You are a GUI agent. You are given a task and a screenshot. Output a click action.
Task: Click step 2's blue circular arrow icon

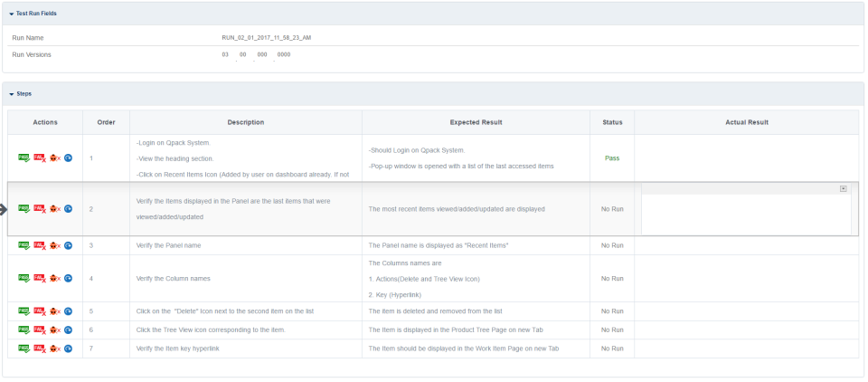68,208
